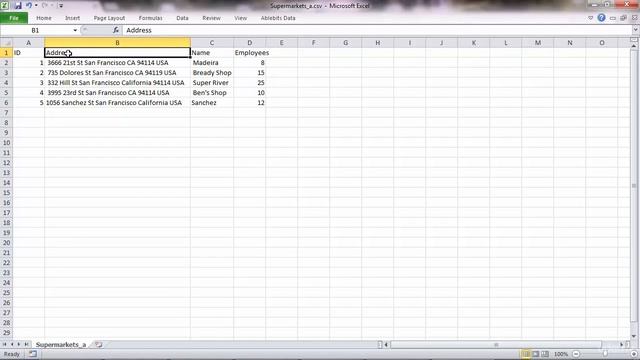Toggle ribbon minimize arrow icon
This screenshot has width=640, height=360.
(x=591, y=18)
